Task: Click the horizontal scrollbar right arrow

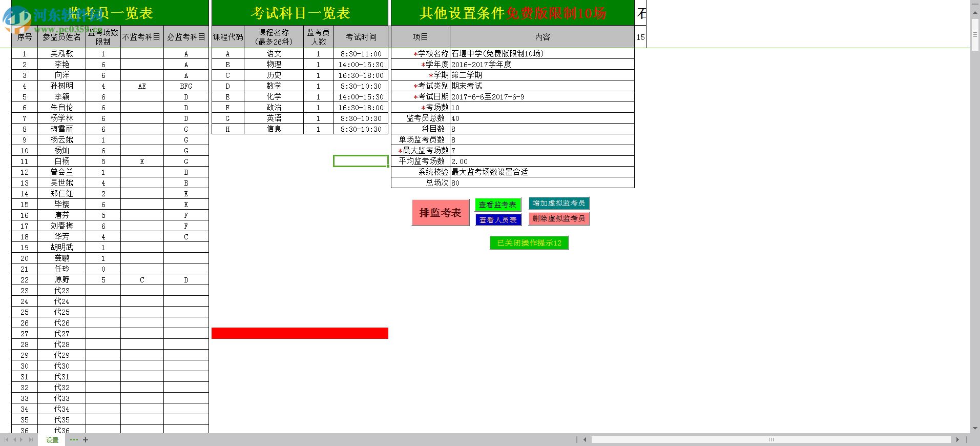Action: pyautogui.click(x=957, y=440)
